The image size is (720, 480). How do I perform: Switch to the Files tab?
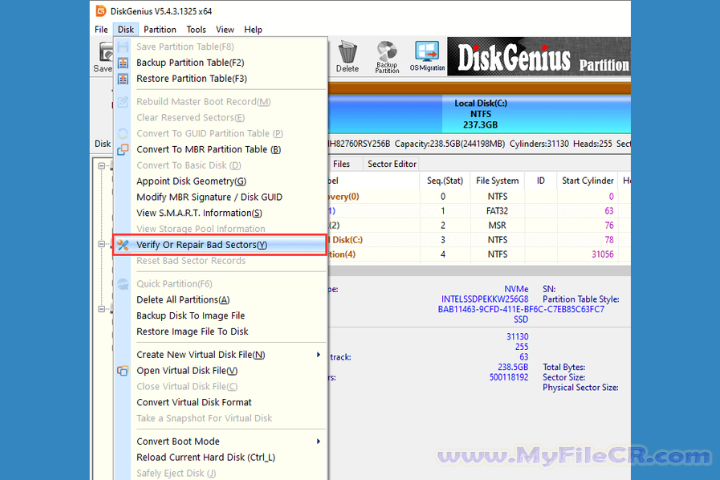[341, 164]
